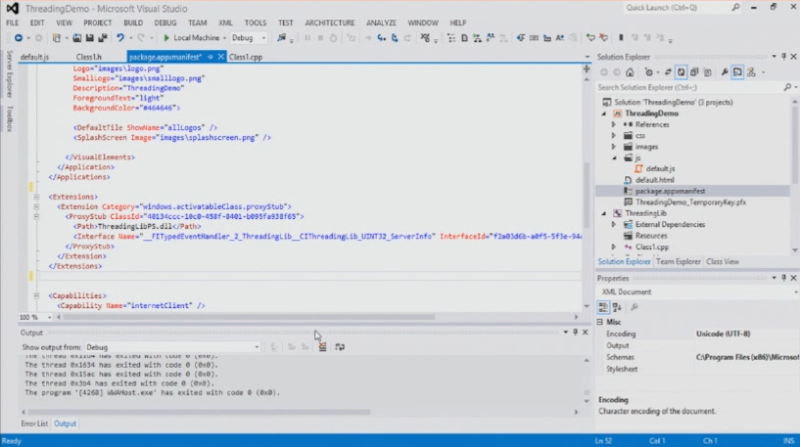Image resolution: width=800 pixels, height=447 pixels.
Task: Select ThreadingDemo_TemporaryKey.pfx file
Action: click(690, 202)
